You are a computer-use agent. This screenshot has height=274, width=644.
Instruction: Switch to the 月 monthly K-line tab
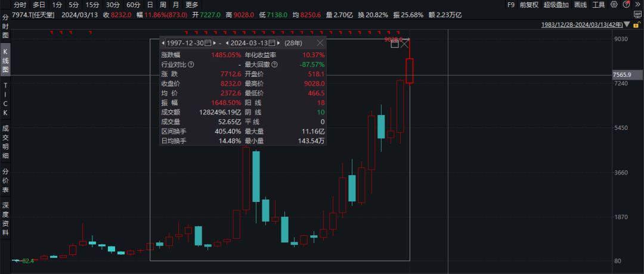[175, 5]
